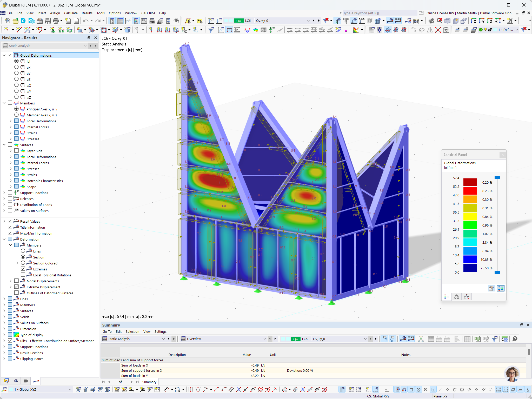Image resolution: width=532 pixels, height=399 pixels.
Task: Click Go To in Summary panel
Action: coord(107,331)
